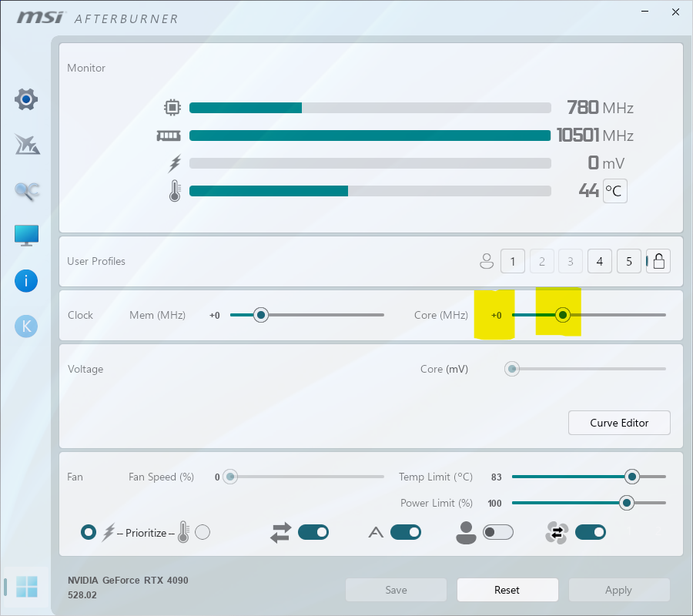Select user profile slot 3
693x616 pixels.
click(x=571, y=261)
